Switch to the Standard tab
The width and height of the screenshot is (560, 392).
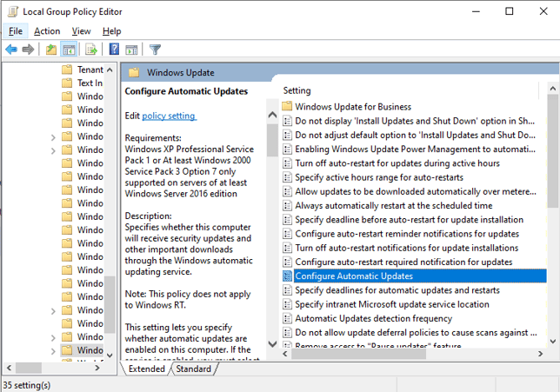coord(193,369)
